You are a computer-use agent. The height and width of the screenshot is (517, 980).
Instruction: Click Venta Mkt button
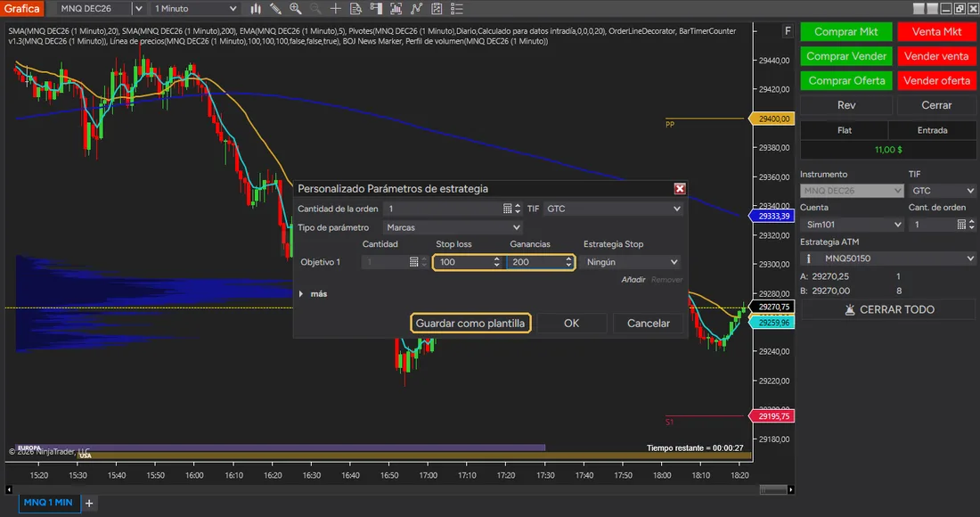(936, 32)
